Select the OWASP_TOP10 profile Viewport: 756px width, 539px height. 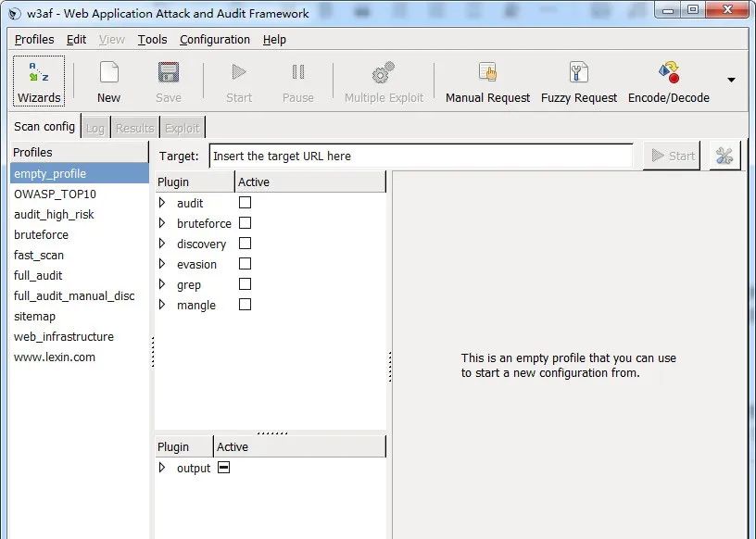coord(55,194)
